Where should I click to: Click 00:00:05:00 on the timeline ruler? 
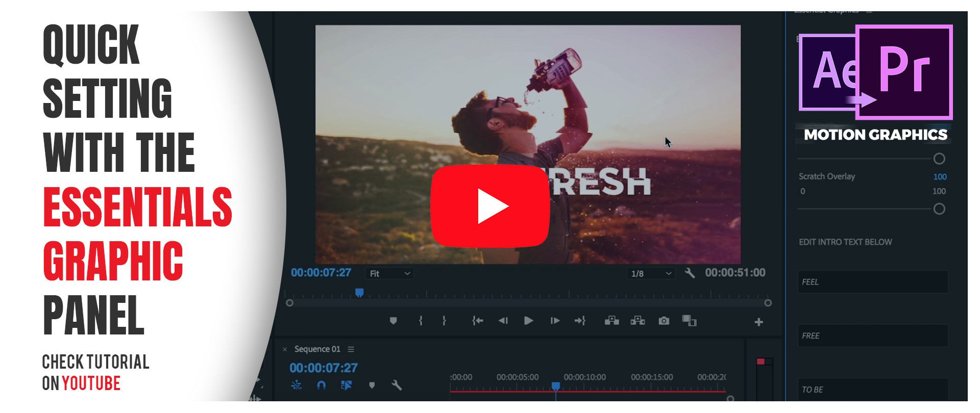(518, 377)
